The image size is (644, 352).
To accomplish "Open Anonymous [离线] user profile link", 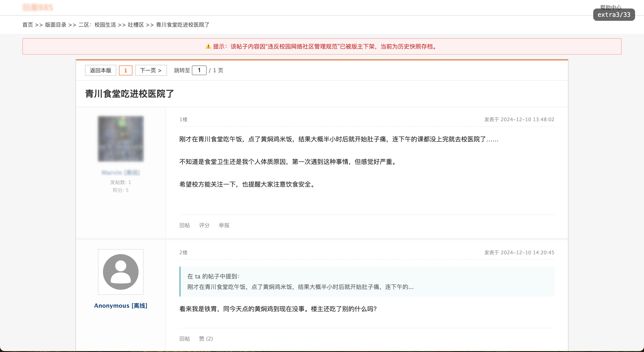I will point(121,305).
